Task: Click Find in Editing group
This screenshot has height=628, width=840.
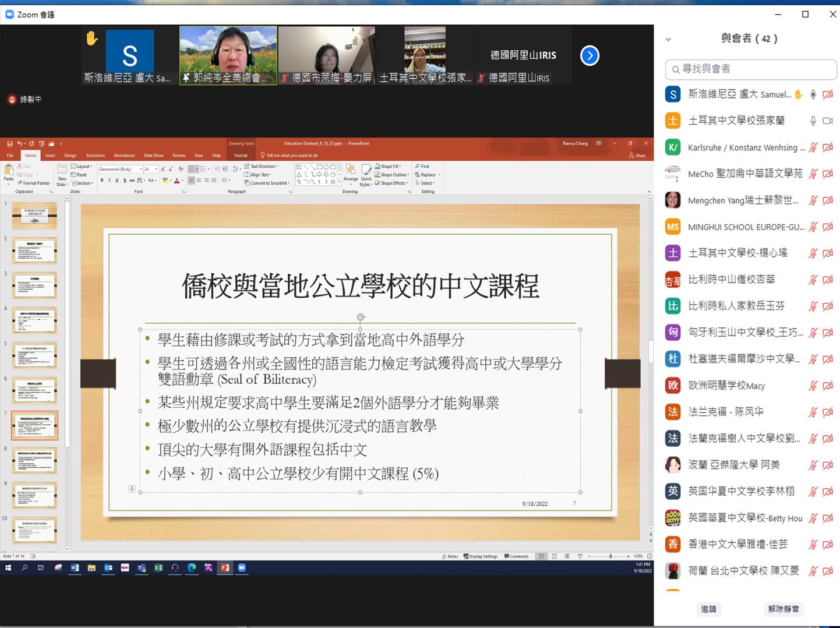Action: tap(422, 166)
